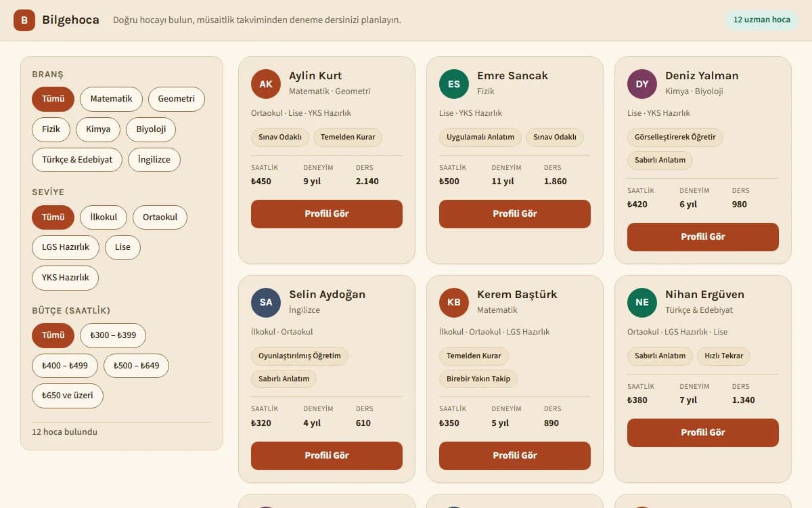The image size is (812, 508).
Task: Click the 12 uzman hoca badge
Action: (762, 20)
